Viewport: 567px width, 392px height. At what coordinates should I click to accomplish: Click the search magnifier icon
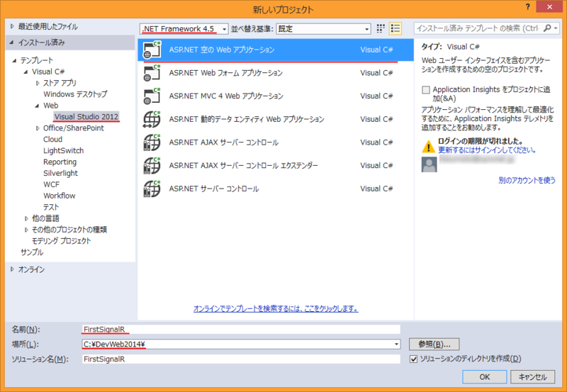pyautogui.click(x=547, y=28)
